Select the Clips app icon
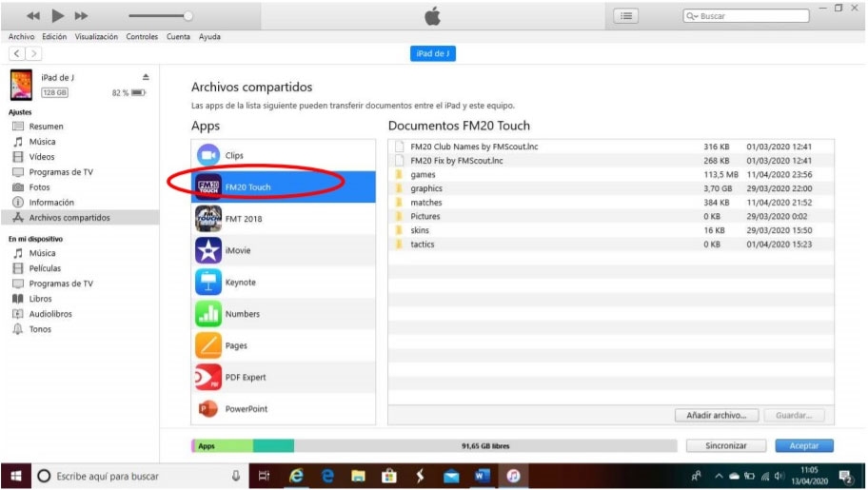Screen dimensions: 868x490 207,155
